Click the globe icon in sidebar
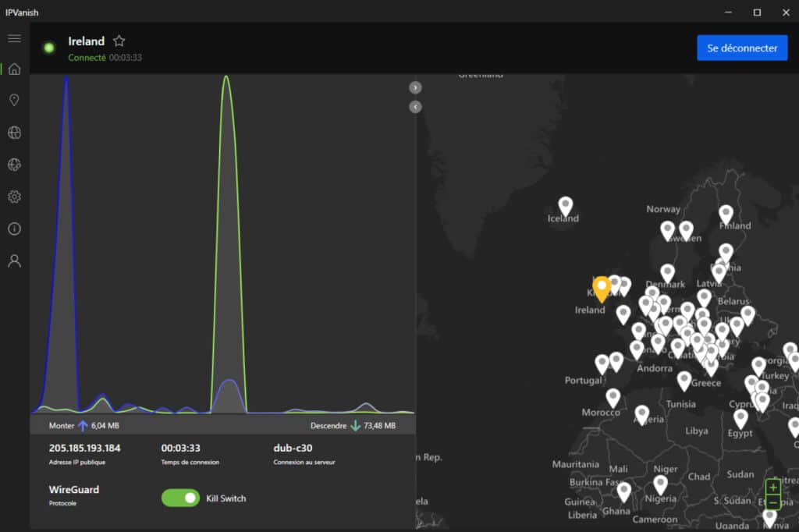Screen dimensions: 799x532 14,133
